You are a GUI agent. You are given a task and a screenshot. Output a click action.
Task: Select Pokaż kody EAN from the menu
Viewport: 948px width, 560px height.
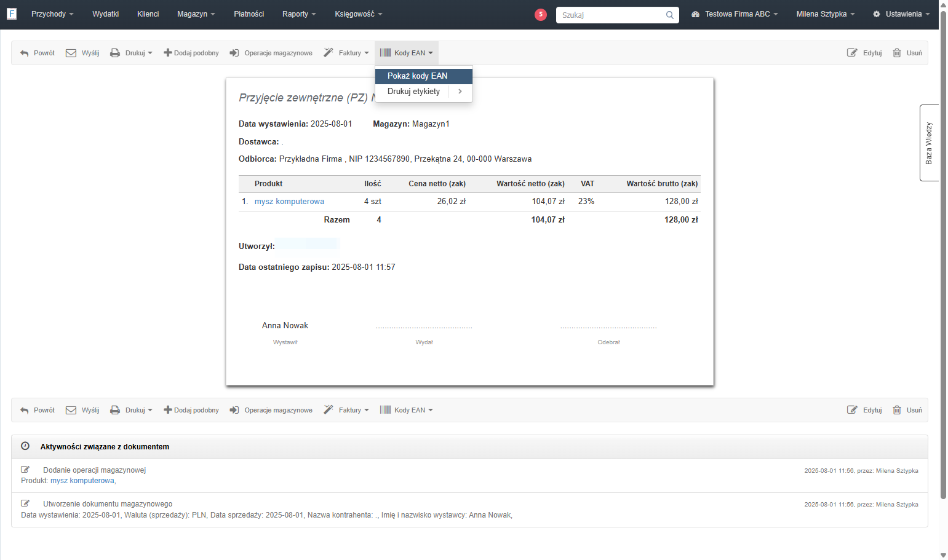tap(424, 76)
